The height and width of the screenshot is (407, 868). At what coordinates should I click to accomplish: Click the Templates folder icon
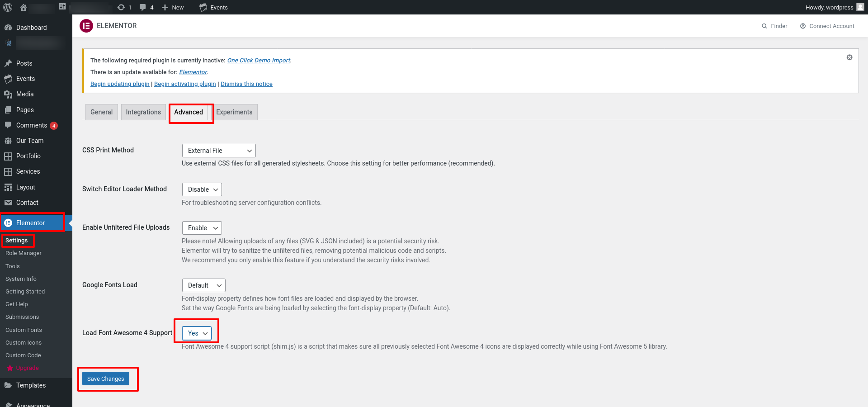[x=8, y=385]
